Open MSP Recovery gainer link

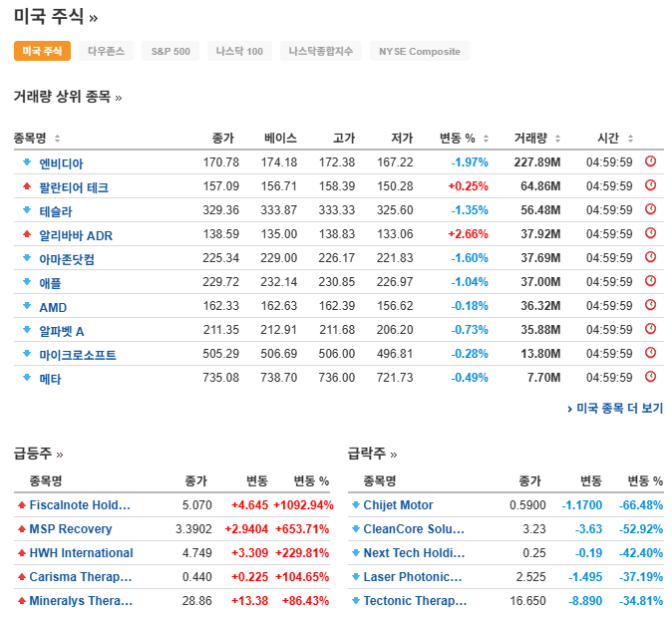pyautogui.click(x=70, y=529)
